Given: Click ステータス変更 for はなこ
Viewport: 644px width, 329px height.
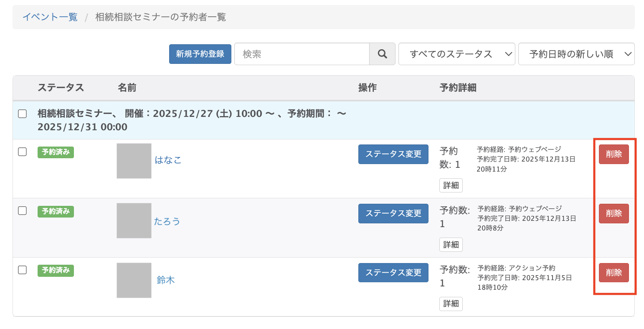Looking at the screenshot, I should coord(393,154).
